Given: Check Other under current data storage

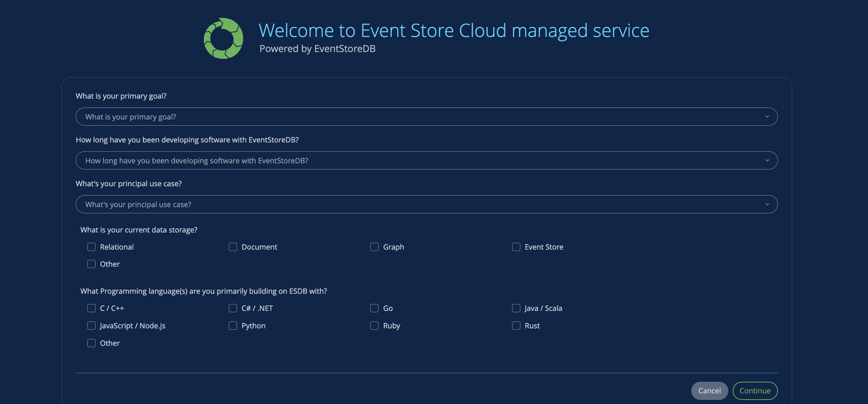Looking at the screenshot, I should tap(91, 264).
